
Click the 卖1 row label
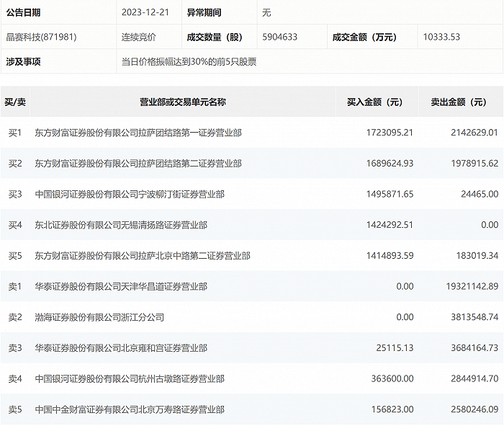tap(15, 286)
